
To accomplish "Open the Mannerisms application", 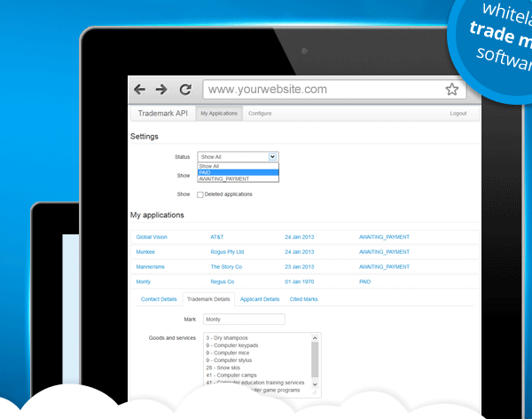I will 151,267.
